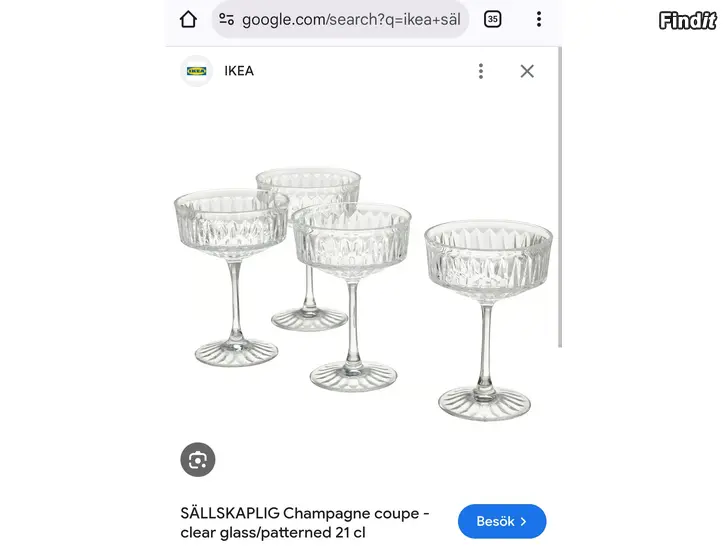Open the tab switcher showing 35 tabs
Screen dimensions: 728x546
493,20
